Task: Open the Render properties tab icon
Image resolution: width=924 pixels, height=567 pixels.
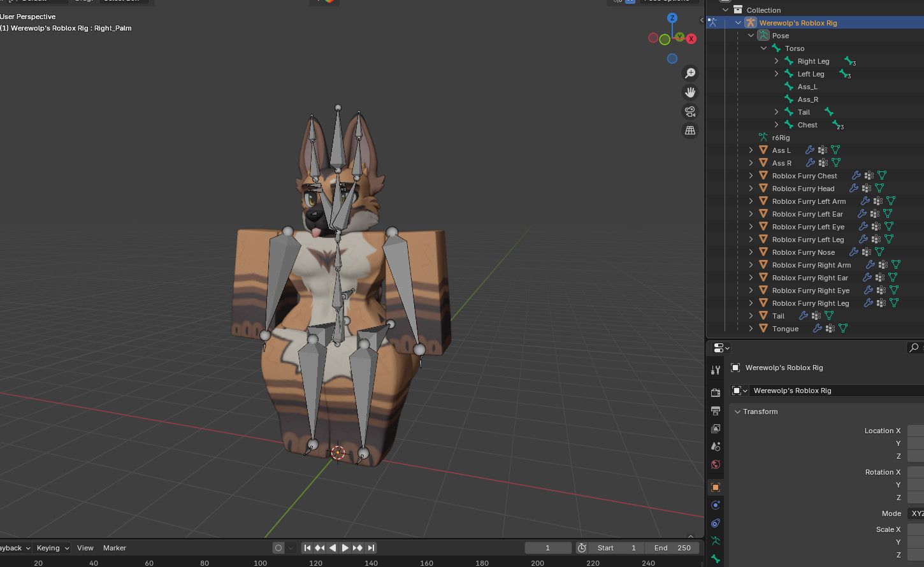Action: tap(716, 393)
